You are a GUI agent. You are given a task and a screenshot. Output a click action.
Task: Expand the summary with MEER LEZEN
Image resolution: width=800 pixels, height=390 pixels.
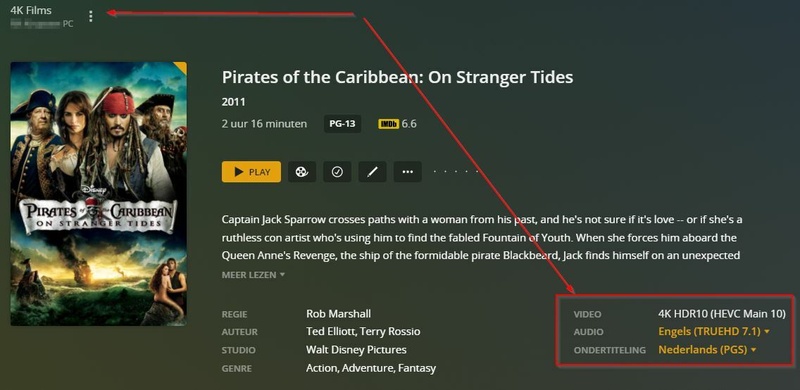point(253,275)
